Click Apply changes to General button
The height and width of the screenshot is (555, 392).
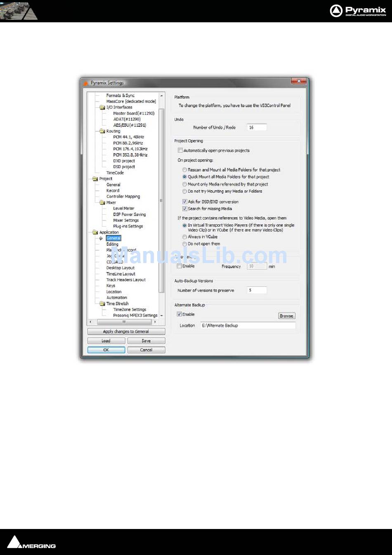pyautogui.click(x=126, y=332)
